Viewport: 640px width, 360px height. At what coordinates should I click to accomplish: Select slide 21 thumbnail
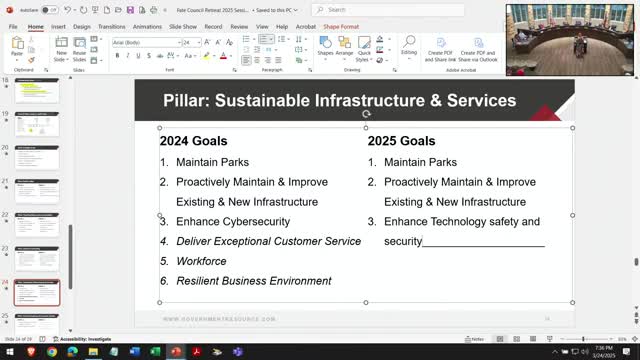(x=37, y=191)
